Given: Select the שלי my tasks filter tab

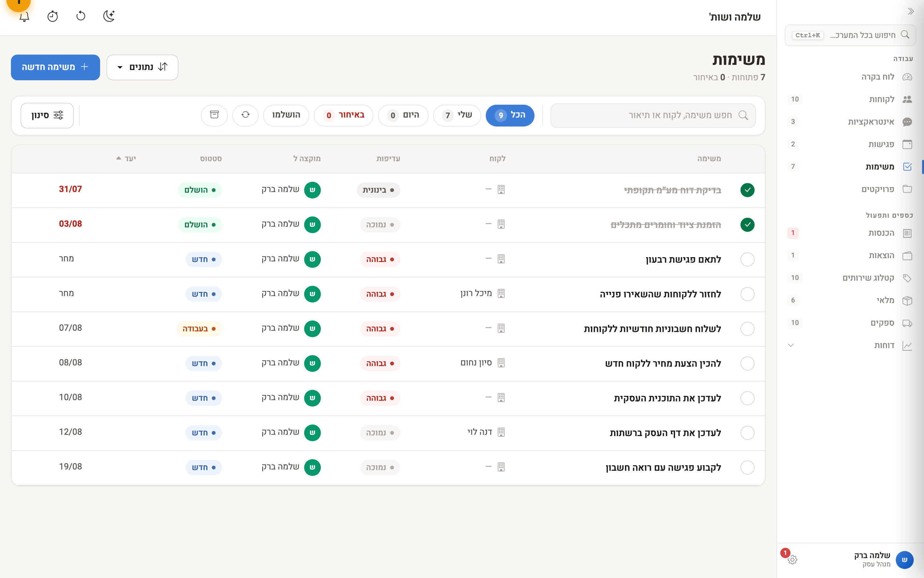Looking at the screenshot, I should 457,115.
